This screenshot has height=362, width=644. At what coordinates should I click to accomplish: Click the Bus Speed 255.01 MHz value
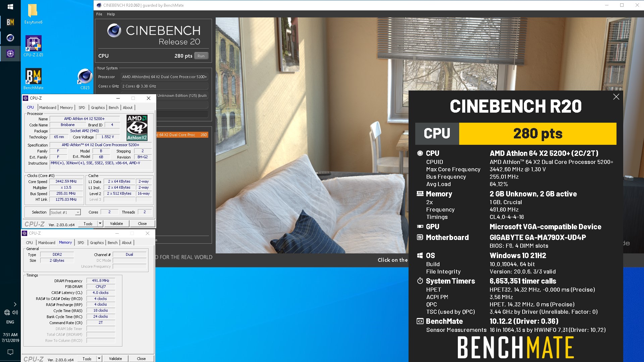point(66,194)
